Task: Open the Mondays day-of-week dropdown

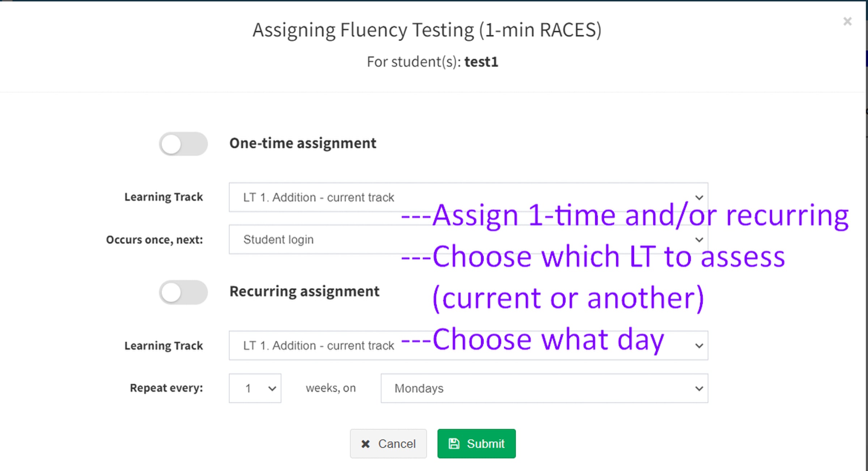Action: [x=544, y=388]
